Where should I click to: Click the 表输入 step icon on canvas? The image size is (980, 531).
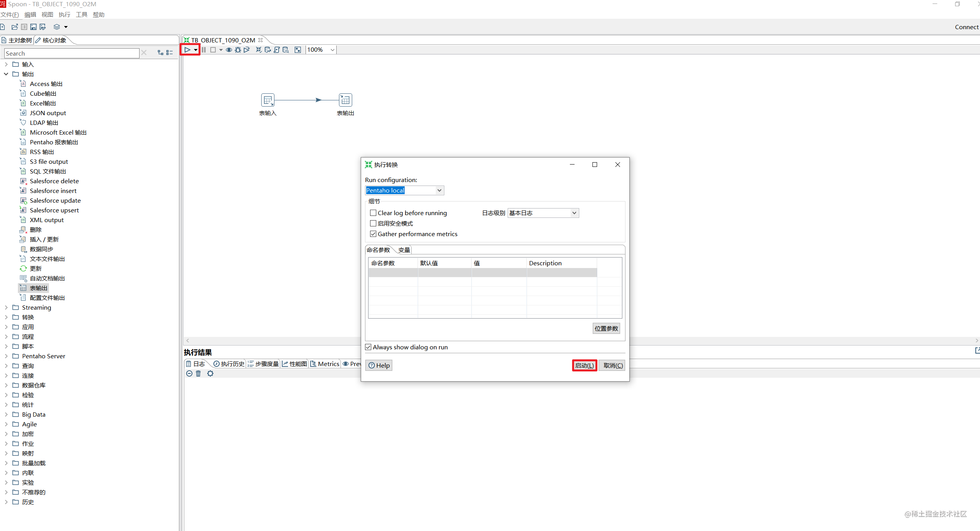click(x=267, y=100)
